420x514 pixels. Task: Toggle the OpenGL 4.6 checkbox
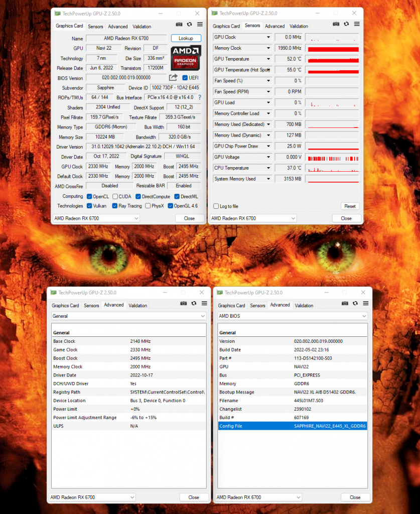tap(171, 206)
